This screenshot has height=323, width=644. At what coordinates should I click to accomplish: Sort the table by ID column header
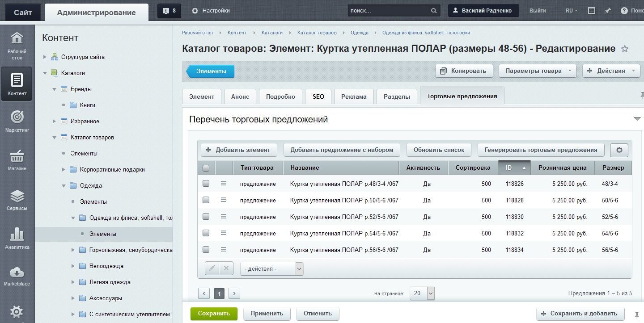[514, 168]
